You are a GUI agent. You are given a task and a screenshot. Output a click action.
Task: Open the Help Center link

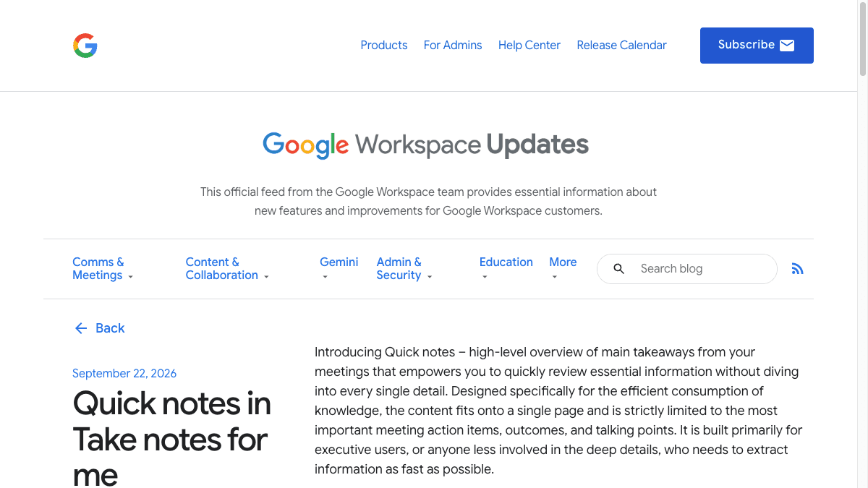point(529,45)
